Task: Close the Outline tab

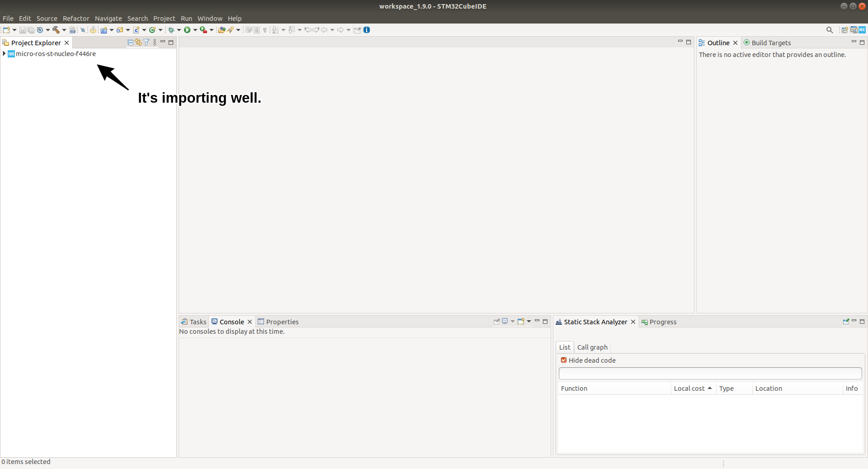Action: (735, 43)
